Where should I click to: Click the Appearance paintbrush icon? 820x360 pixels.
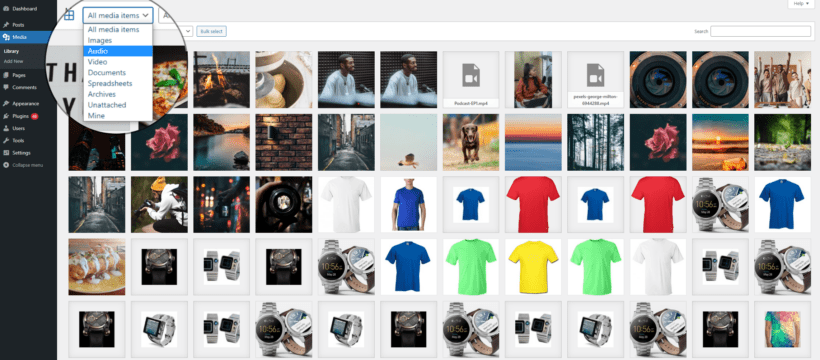pos(6,104)
